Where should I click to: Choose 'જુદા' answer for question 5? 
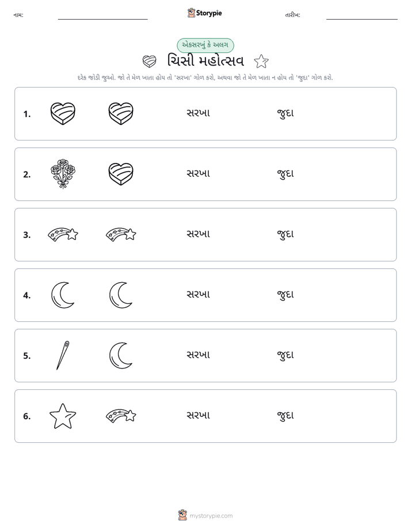tap(285, 355)
